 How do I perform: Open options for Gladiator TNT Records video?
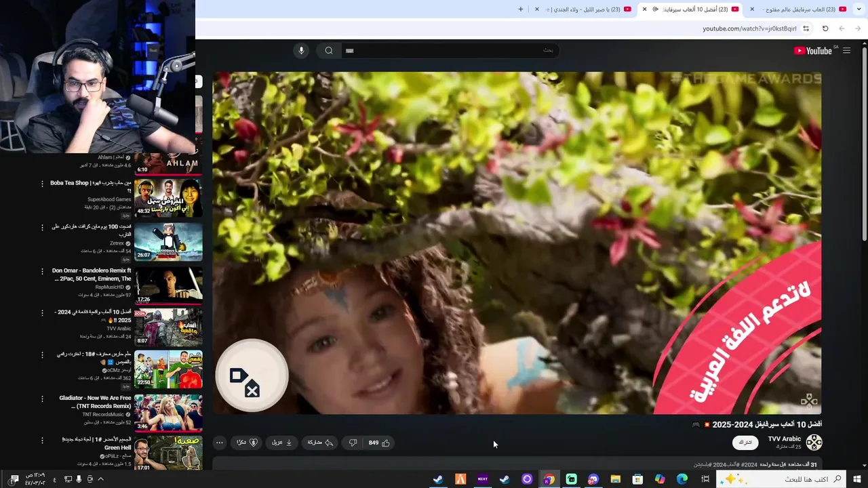[42, 399]
